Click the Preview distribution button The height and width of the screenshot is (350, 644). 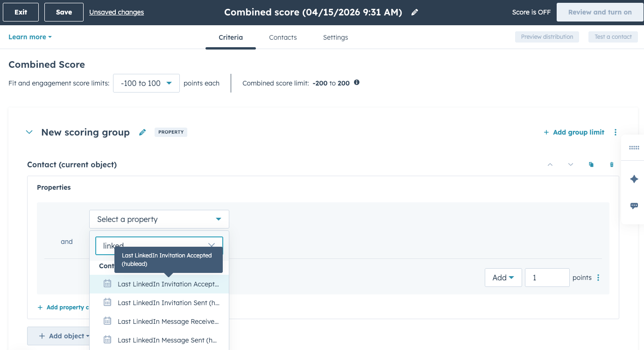(x=547, y=37)
